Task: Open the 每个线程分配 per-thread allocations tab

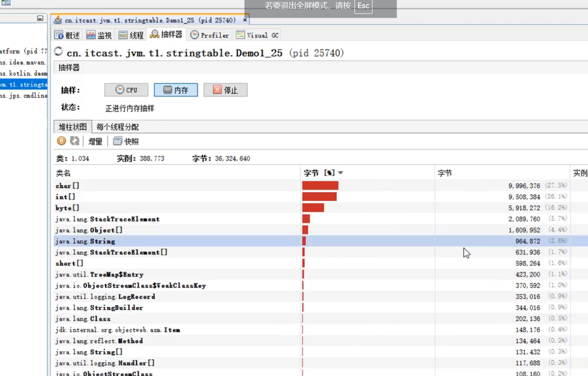Action: point(117,127)
